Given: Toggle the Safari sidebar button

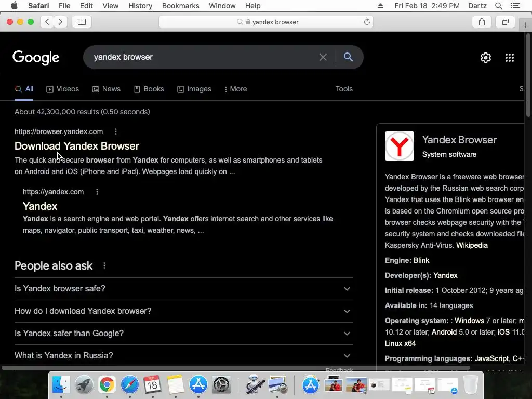Looking at the screenshot, I should [82, 22].
